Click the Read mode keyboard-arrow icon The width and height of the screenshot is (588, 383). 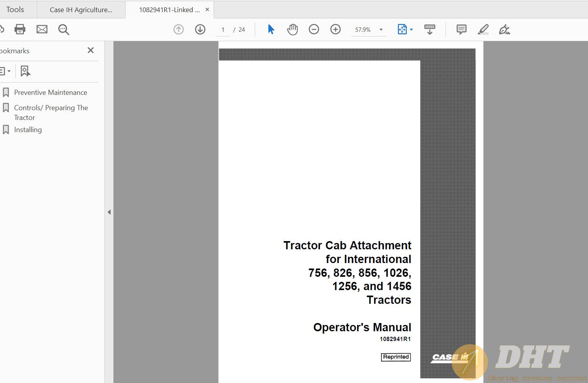(430, 29)
